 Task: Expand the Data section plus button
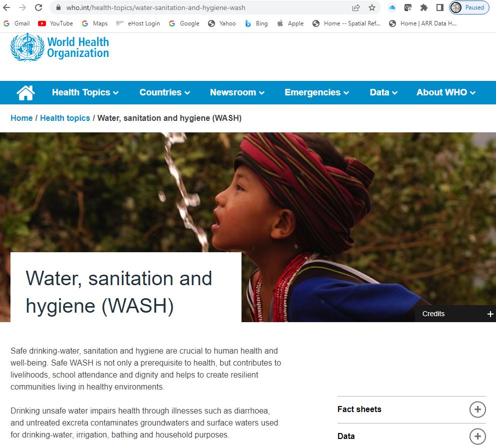pos(477,437)
